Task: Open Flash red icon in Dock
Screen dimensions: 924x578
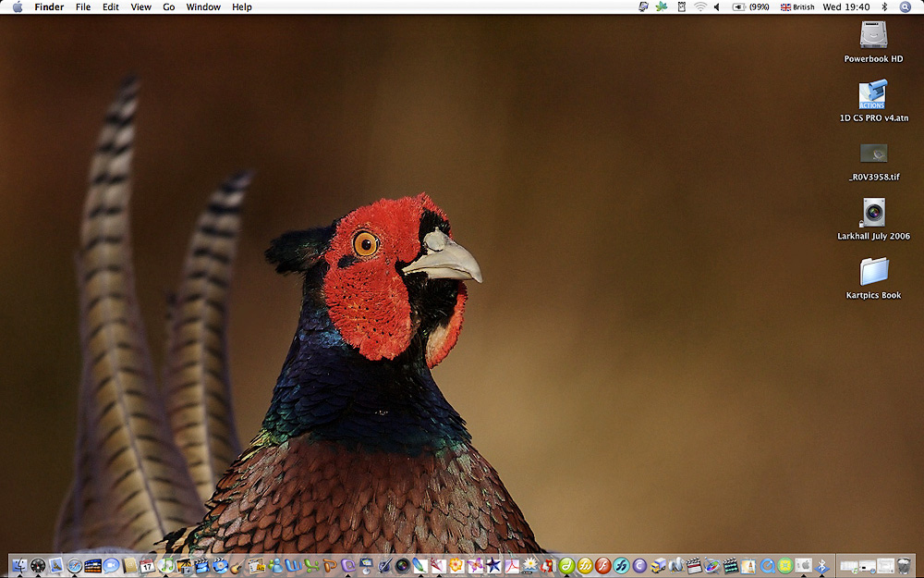Action: click(x=602, y=566)
